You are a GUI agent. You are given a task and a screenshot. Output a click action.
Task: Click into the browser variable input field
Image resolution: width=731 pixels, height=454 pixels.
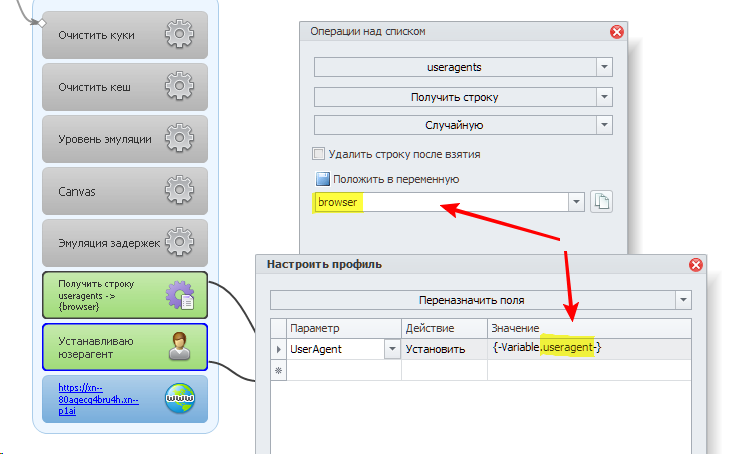coord(441,202)
